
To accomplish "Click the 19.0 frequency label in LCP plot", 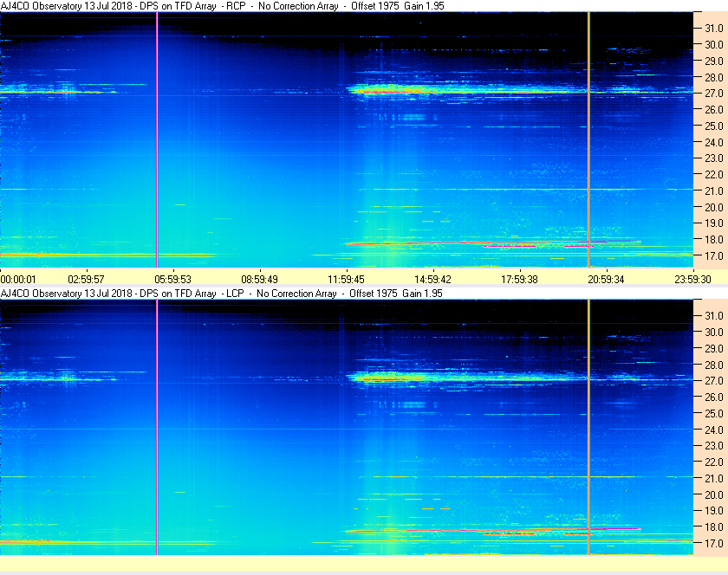I will (714, 511).
